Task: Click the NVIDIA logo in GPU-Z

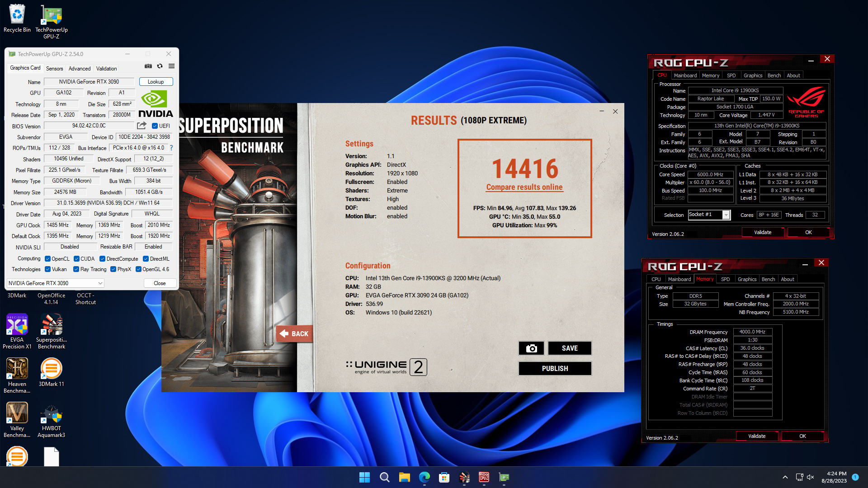Action: coord(156,104)
